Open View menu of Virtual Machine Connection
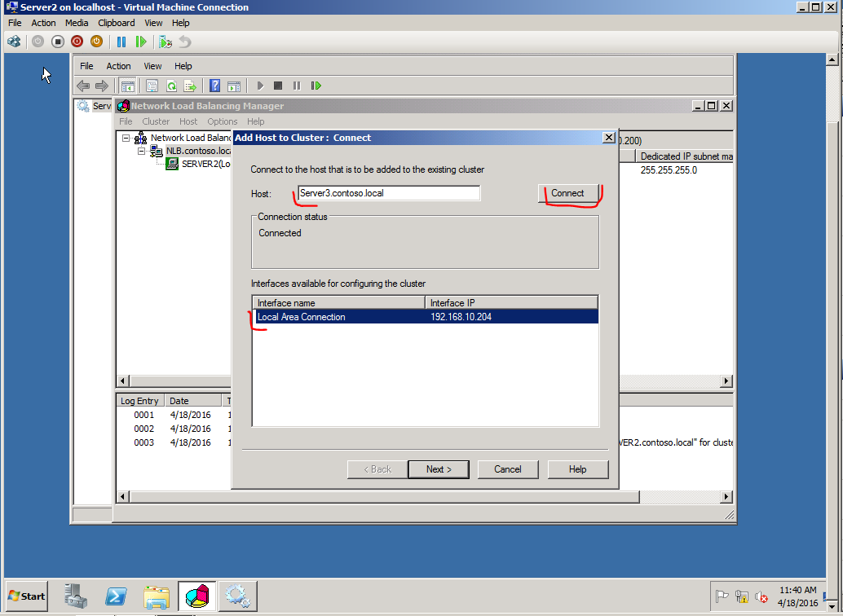 pos(153,23)
